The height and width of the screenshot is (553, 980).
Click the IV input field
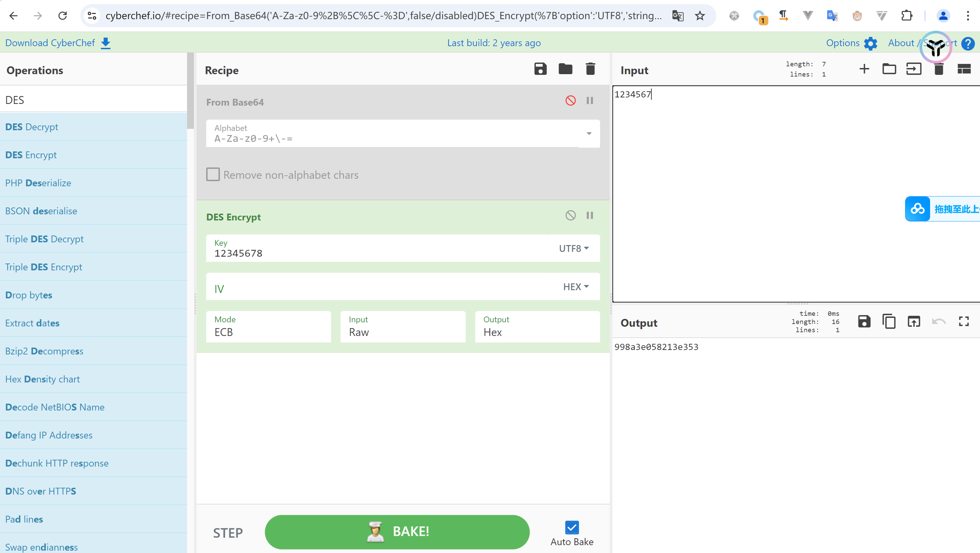pyautogui.click(x=379, y=287)
